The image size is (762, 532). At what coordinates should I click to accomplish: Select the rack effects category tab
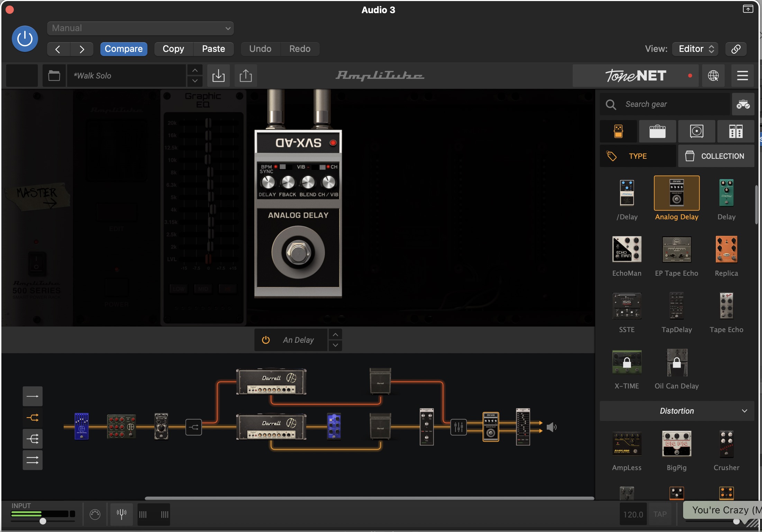(736, 131)
